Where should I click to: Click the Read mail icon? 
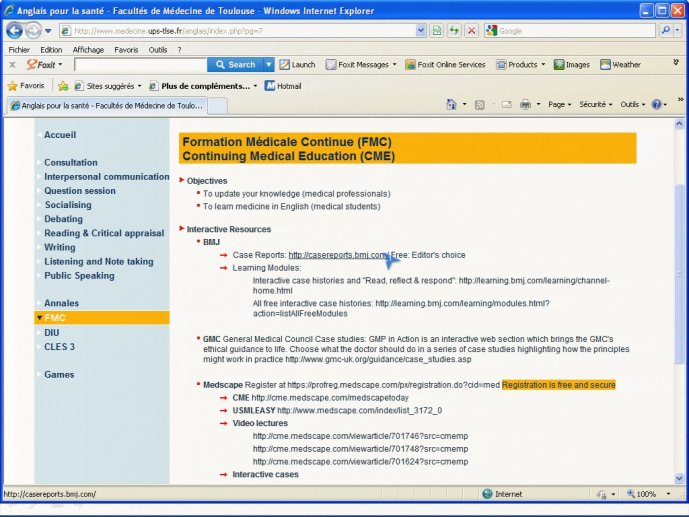click(x=507, y=105)
